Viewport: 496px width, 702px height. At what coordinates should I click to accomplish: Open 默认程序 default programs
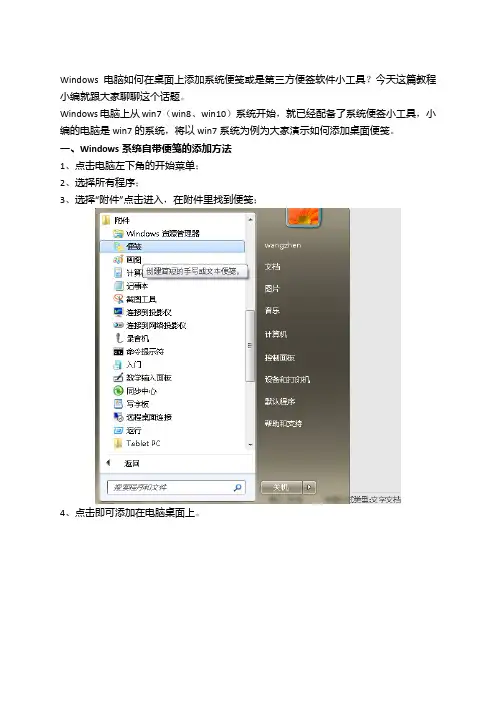280,402
